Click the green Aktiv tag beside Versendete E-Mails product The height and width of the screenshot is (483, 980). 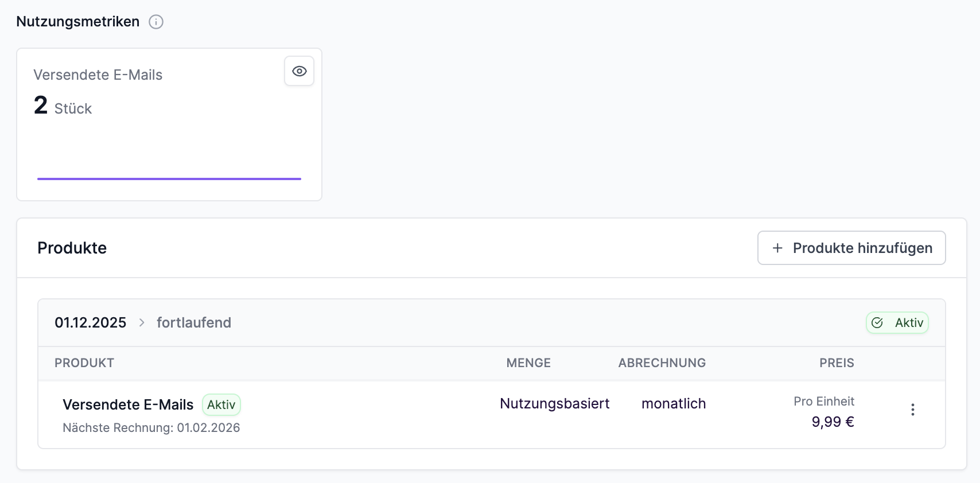coord(221,404)
